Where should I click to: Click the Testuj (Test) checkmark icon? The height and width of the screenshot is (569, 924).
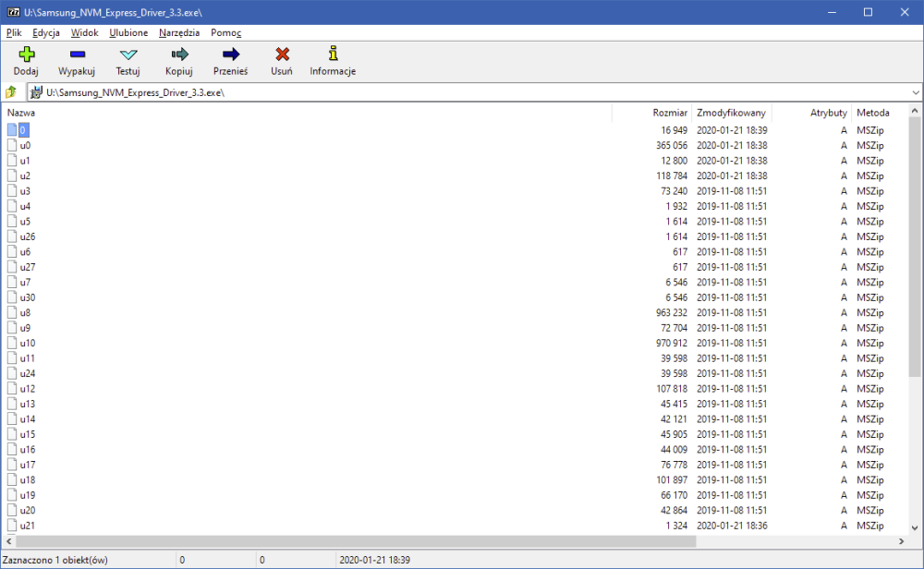[128, 54]
